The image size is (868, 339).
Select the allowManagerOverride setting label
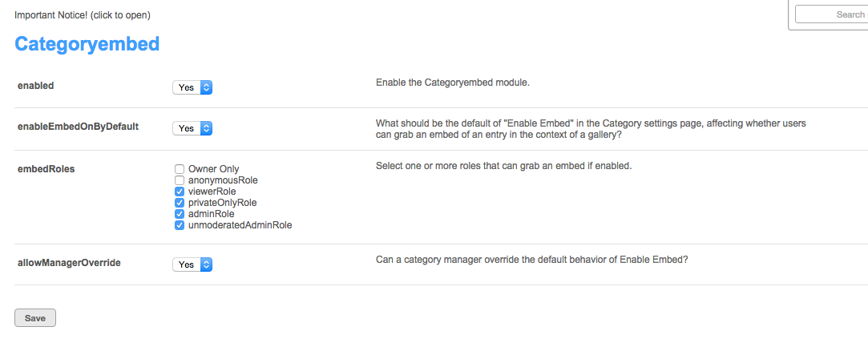click(69, 262)
